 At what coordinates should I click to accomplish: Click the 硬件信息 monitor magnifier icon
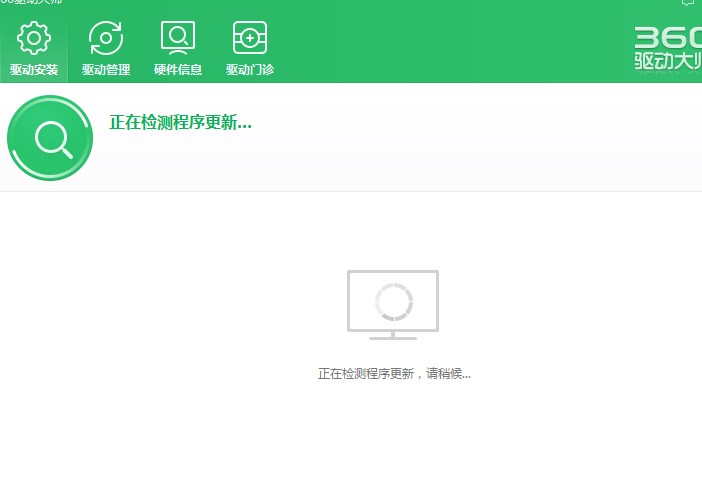[178, 39]
